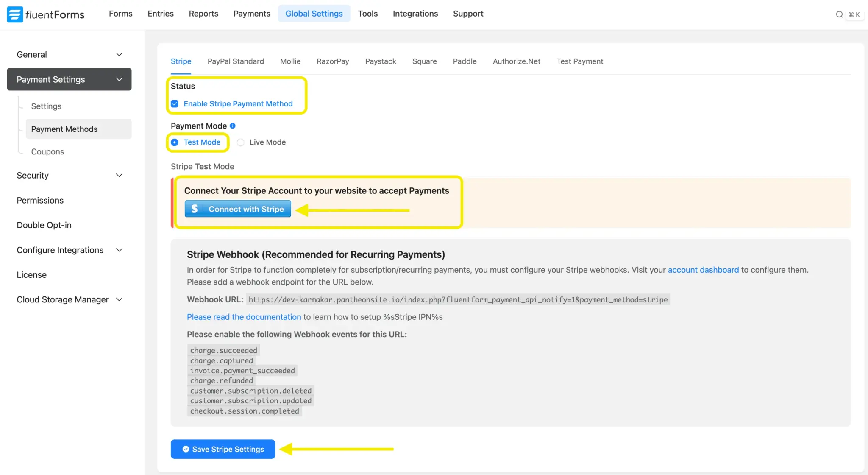Select Live Mode radio button
Image resolution: width=868 pixels, height=475 pixels.
[240, 142]
